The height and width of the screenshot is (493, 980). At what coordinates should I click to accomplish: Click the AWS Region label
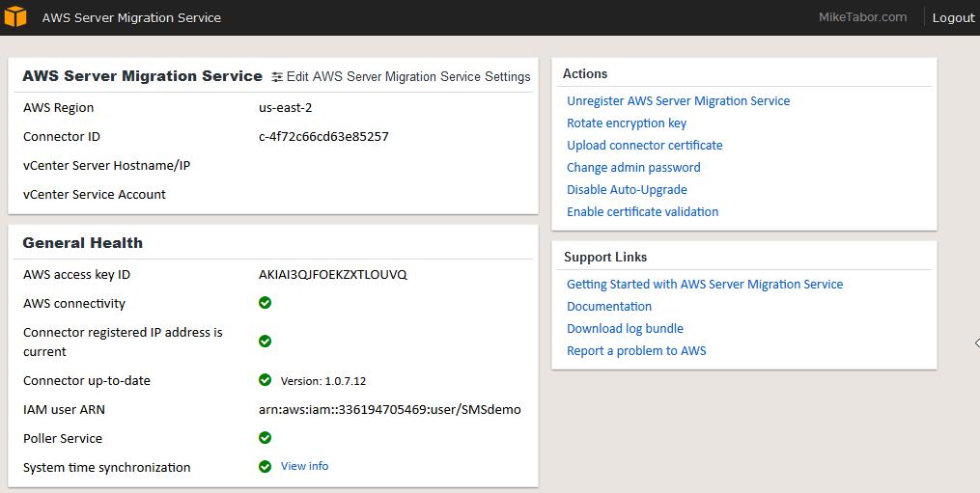coord(58,107)
